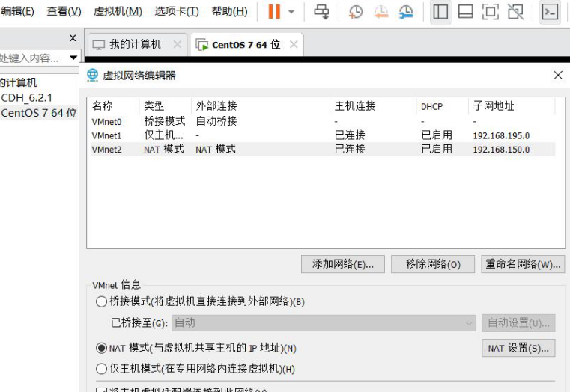Screen dimensions: 570x392
Task: Open snapshot manager wrench-clock icon
Action: 406,12
